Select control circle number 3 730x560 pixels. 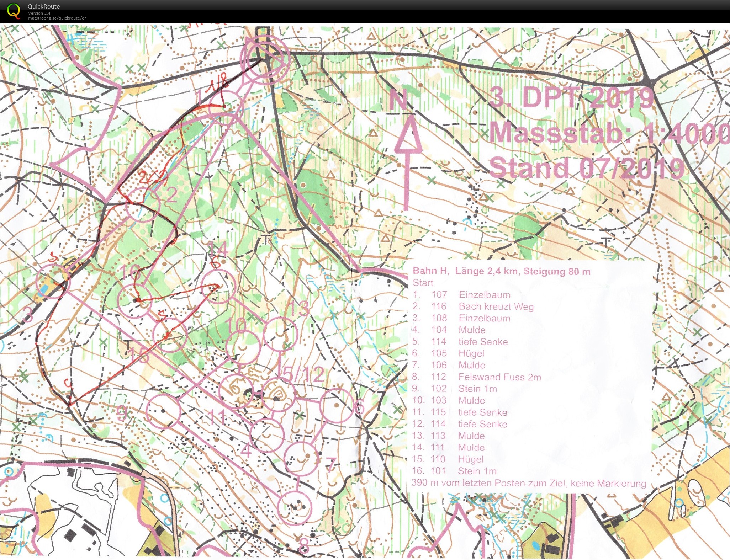pyautogui.click(x=53, y=282)
